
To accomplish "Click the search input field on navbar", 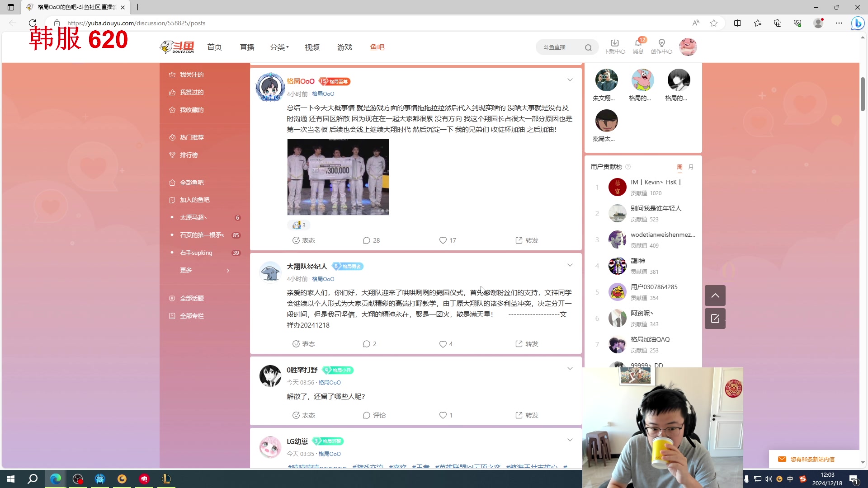I will 561,47.
